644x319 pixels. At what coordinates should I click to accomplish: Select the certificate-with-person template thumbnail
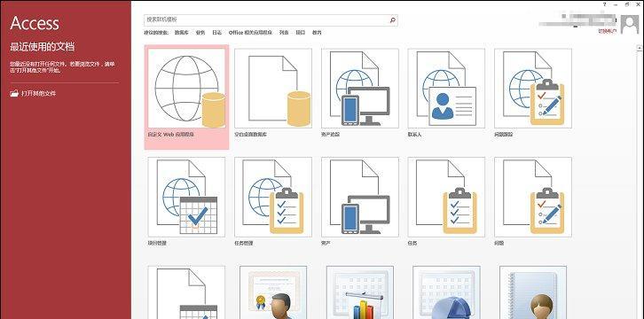273,292
